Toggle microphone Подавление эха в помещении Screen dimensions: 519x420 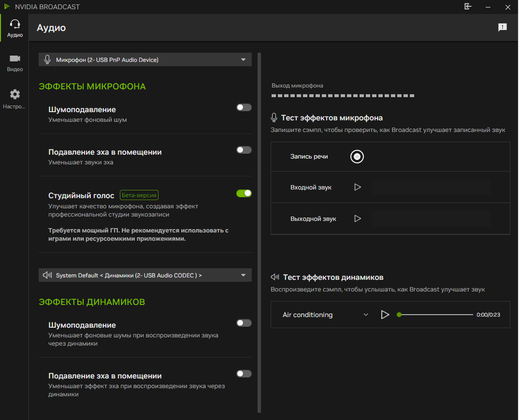244,150
